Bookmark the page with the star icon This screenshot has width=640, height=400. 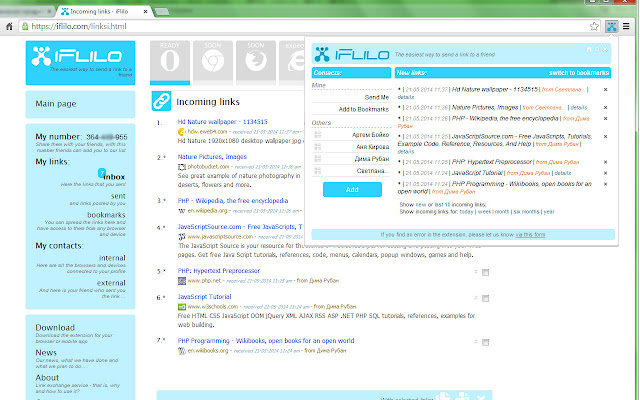click(x=594, y=27)
